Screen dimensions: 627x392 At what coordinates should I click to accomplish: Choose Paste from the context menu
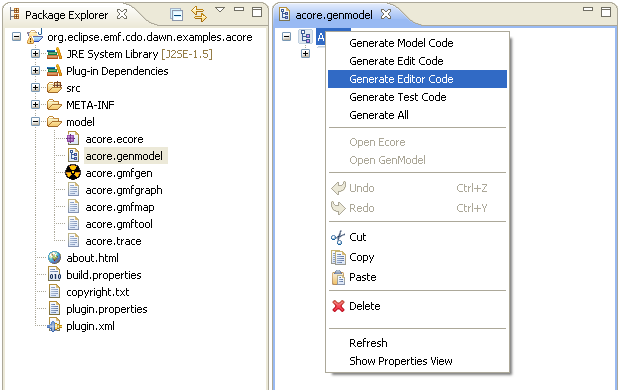pos(417,277)
